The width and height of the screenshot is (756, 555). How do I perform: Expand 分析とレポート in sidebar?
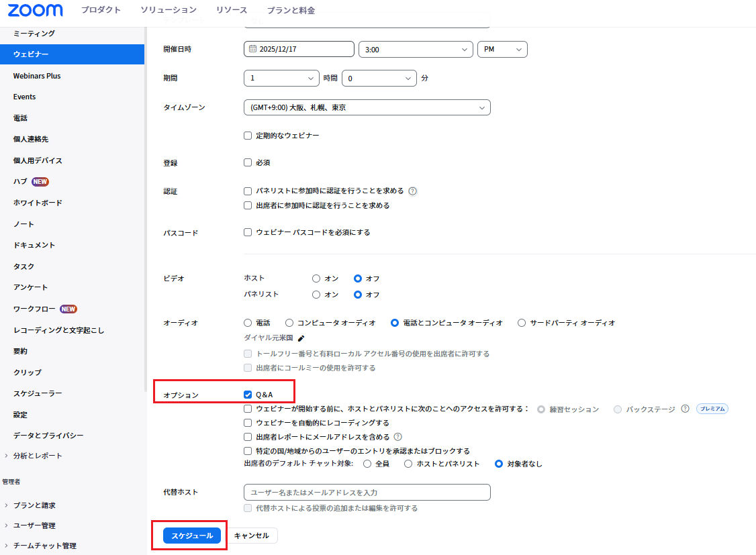(x=38, y=456)
